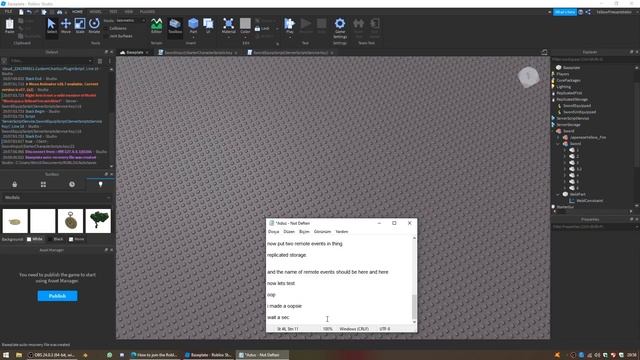Image resolution: width=640 pixels, height=360 pixels.
Task: Click Explorer horizontal scrollbar
Action: [x=592, y=211]
